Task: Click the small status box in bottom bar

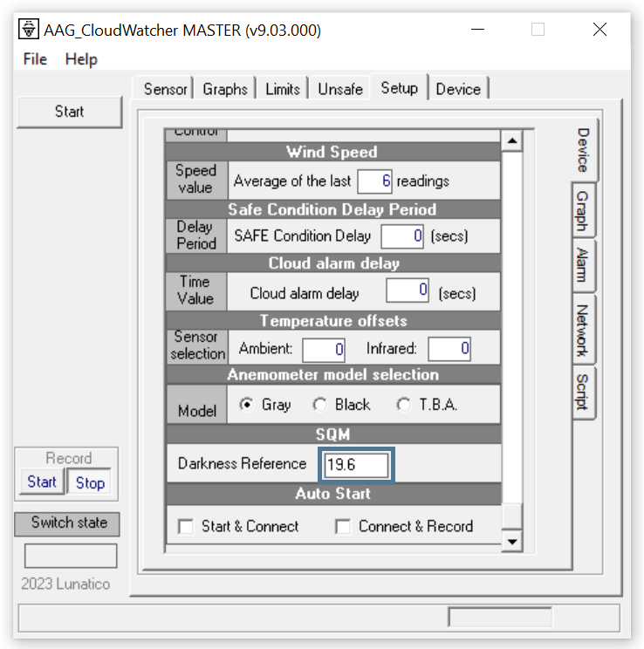Action: (500, 617)
